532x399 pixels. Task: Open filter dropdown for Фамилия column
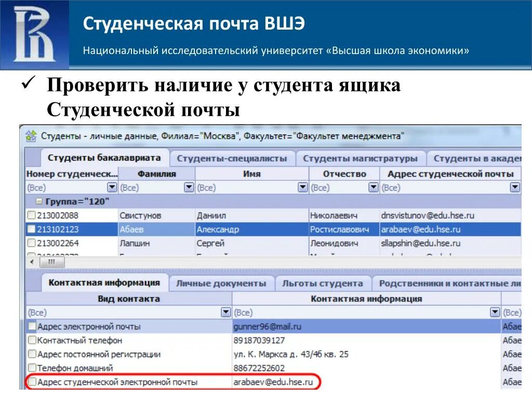(189, 187)
